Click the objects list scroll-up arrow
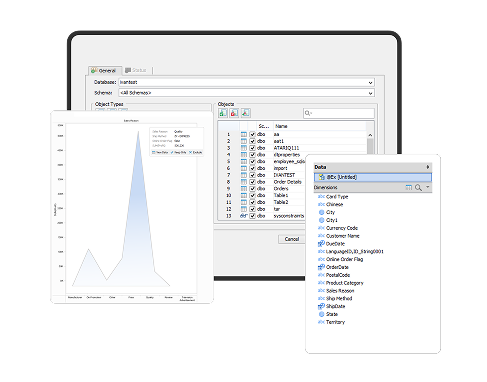Image resolution: width=487 pixels, height=382 pixels. coord(370,135)
